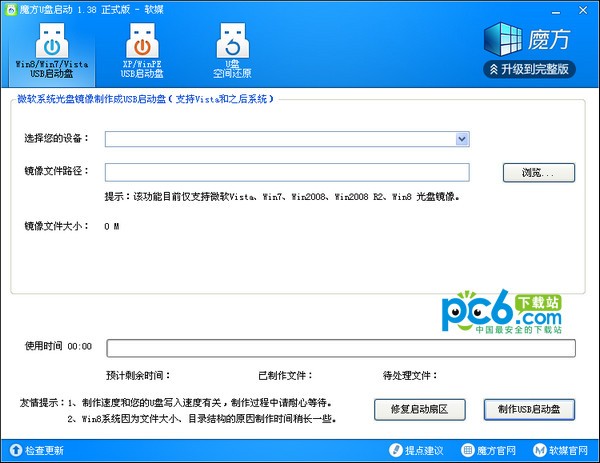Viewport: 600px width, 463px height.
Task: Close the 魔方U盘启动 window
Action: click(x=583, y=10)
